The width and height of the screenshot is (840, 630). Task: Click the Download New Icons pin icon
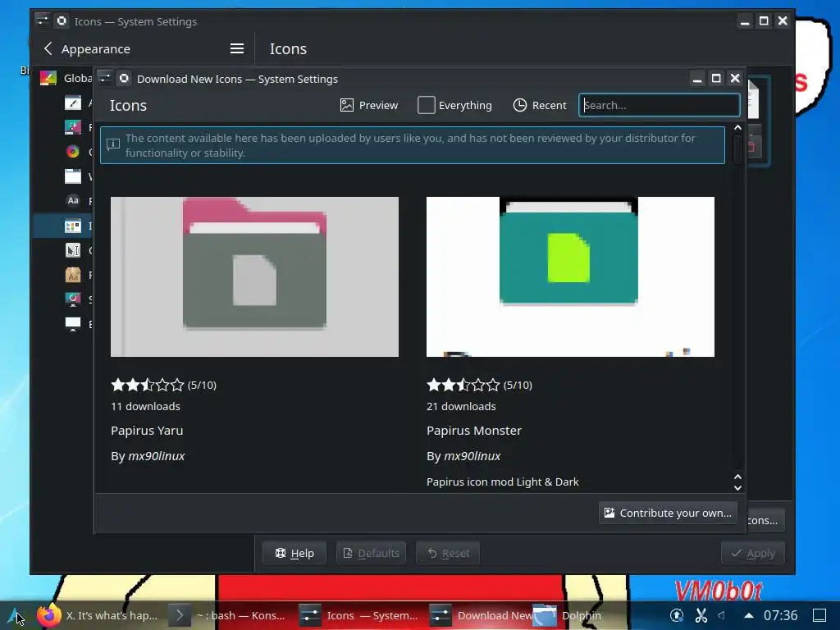click(124, 78)
